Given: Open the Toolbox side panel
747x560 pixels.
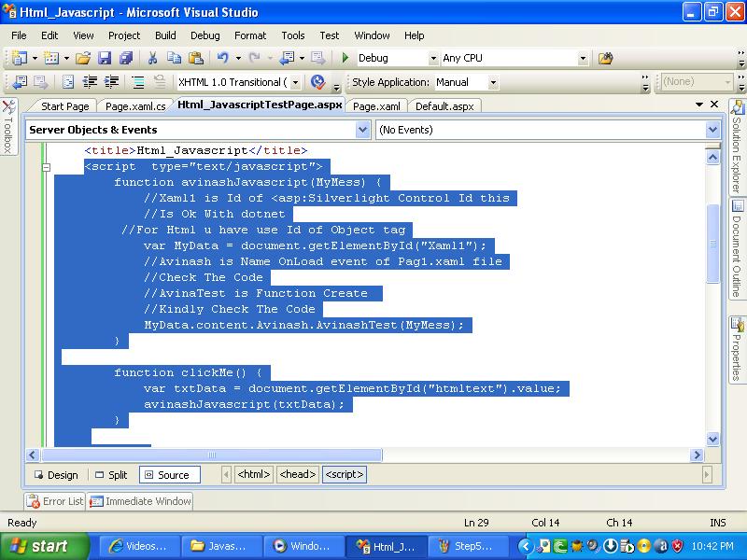Looking at the screenshot, I should click(x=8, y=127).
